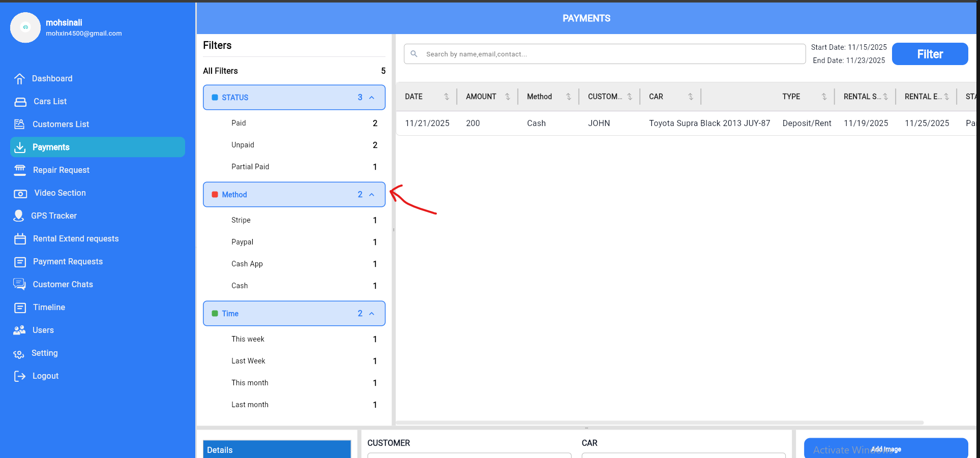Switch to the Details tab
980x458 pixels.
click(x=277, y=449)
